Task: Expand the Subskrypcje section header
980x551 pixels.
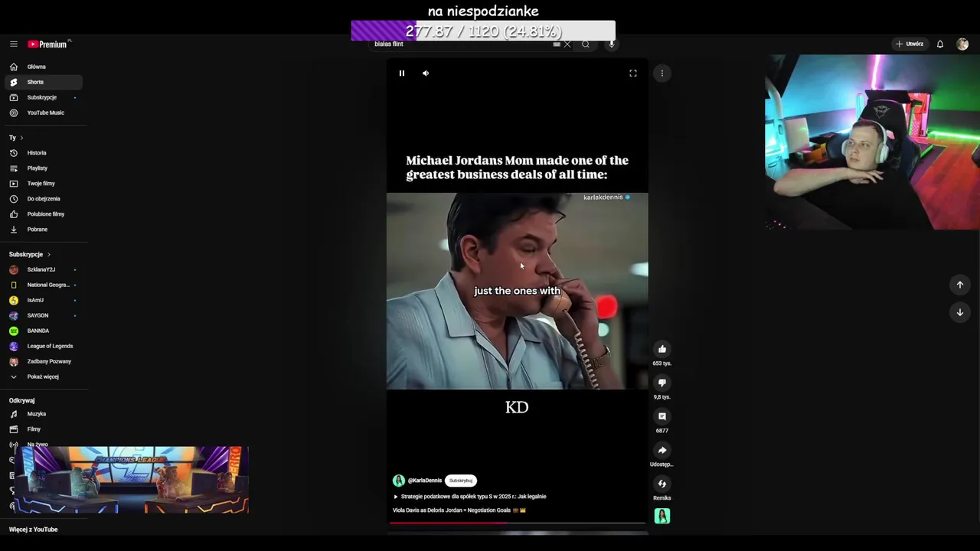Action: tap(30, 254)
